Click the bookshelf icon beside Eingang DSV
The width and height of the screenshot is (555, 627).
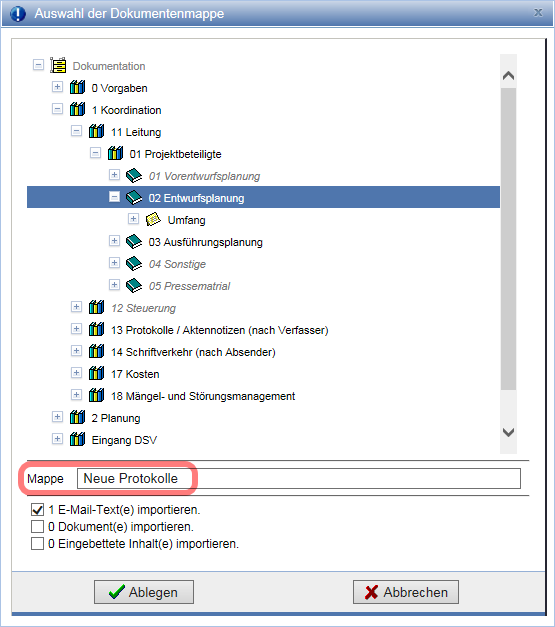pos(77,439)
